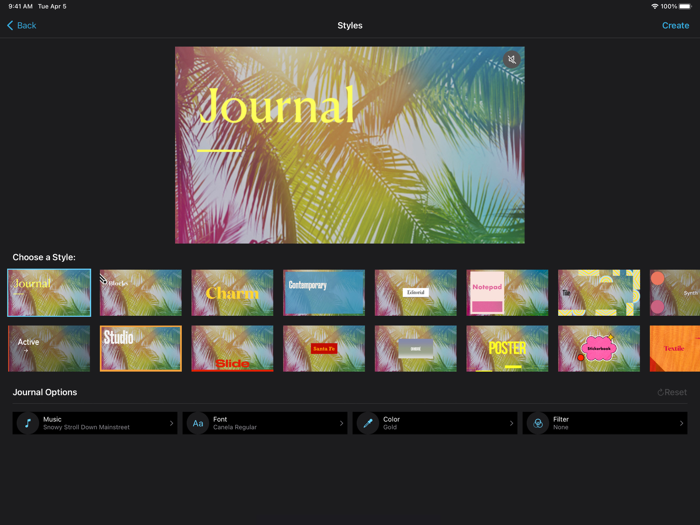This screenshot has height=525, width=700.
Task: Choose the Stickerbook style thumbnail
Action: point(599,349)
